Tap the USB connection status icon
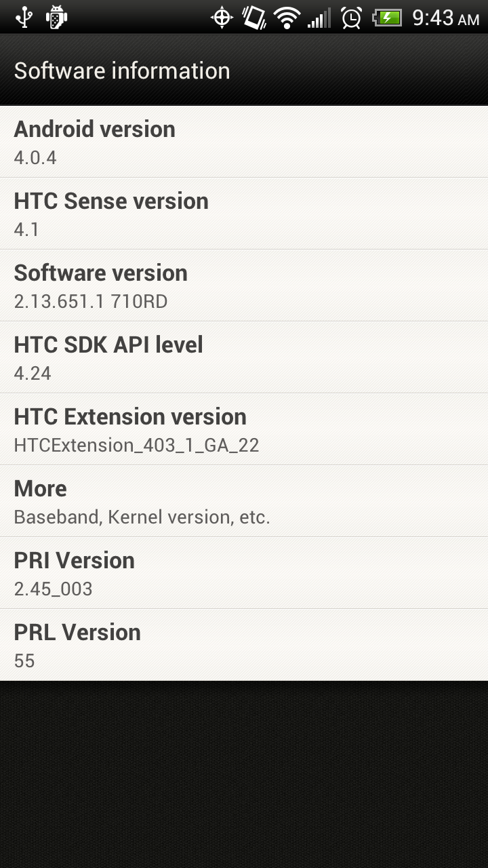The height and width of the screenshot is (868, 488). pyautogui.click(x=24, y=17)
